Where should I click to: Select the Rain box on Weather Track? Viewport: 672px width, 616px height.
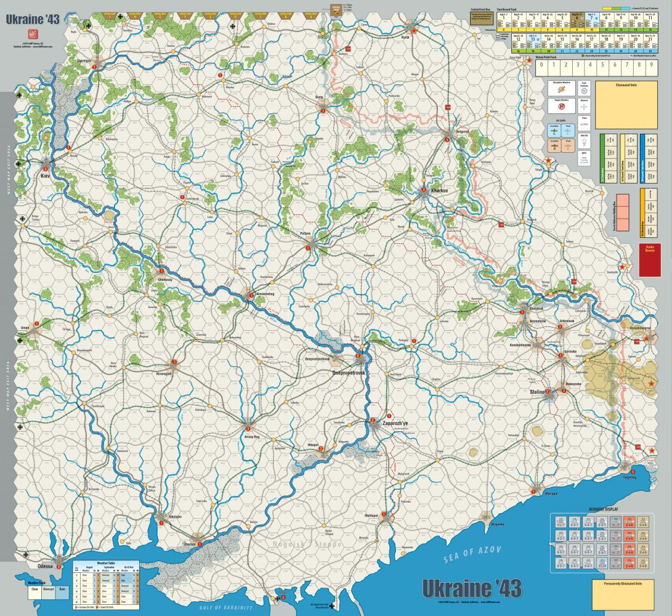tap(62, 593)
